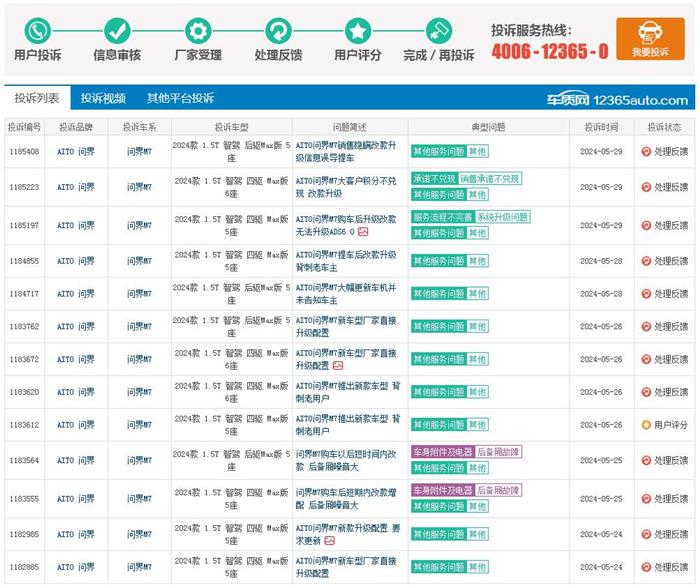
Task: Click status icon for complaint 1183762
Action: [646, 326]
